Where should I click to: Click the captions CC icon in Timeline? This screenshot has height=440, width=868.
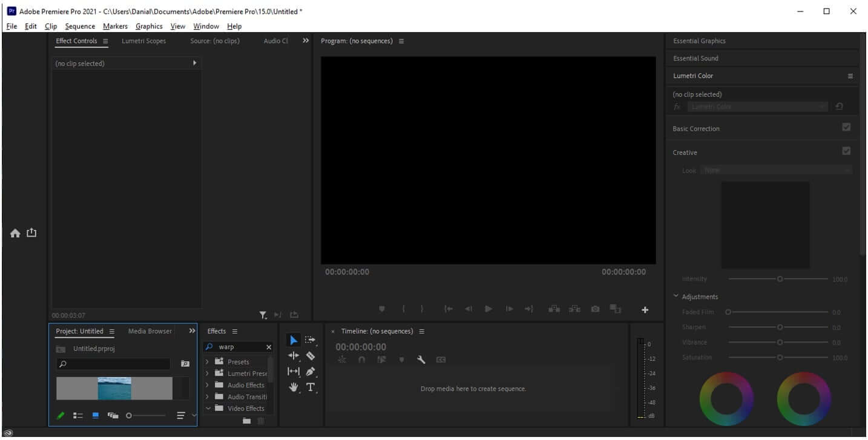point(441,360)
